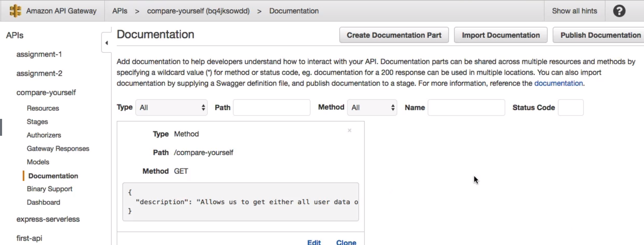Click the Amazon API Gateway logo icon
This screenshot has width=644, height=245.
pos(15,11)
